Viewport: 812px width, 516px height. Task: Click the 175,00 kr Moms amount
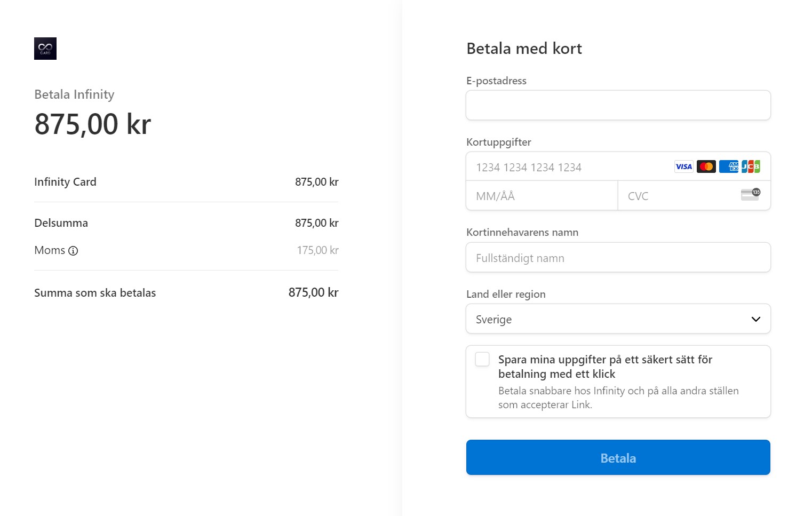point(317,250)
